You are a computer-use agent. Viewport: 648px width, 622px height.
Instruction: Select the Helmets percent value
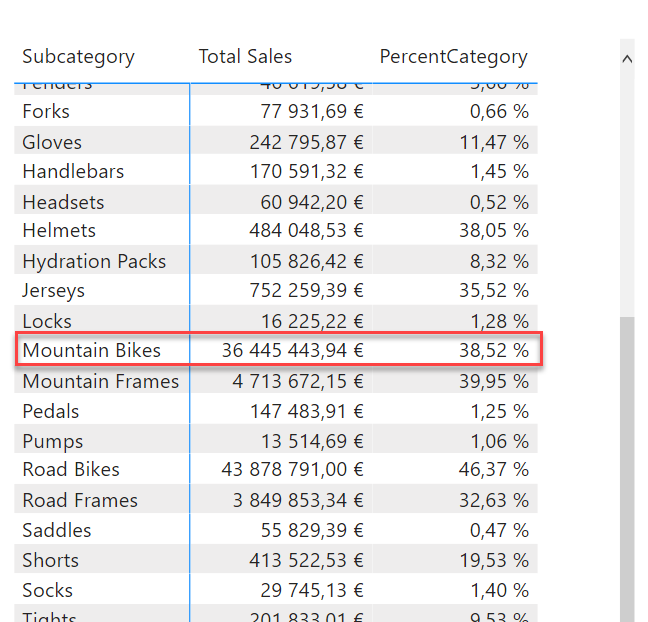coord(494,231)
